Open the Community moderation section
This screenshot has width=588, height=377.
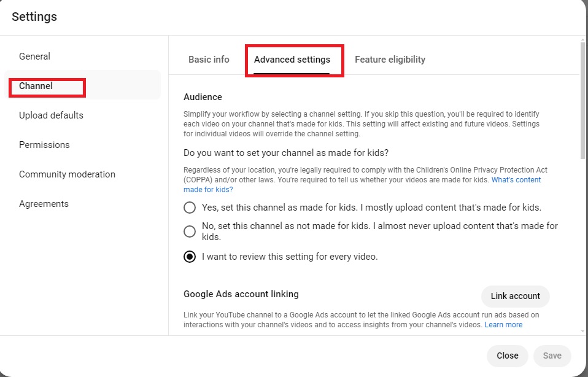[67, 174]
